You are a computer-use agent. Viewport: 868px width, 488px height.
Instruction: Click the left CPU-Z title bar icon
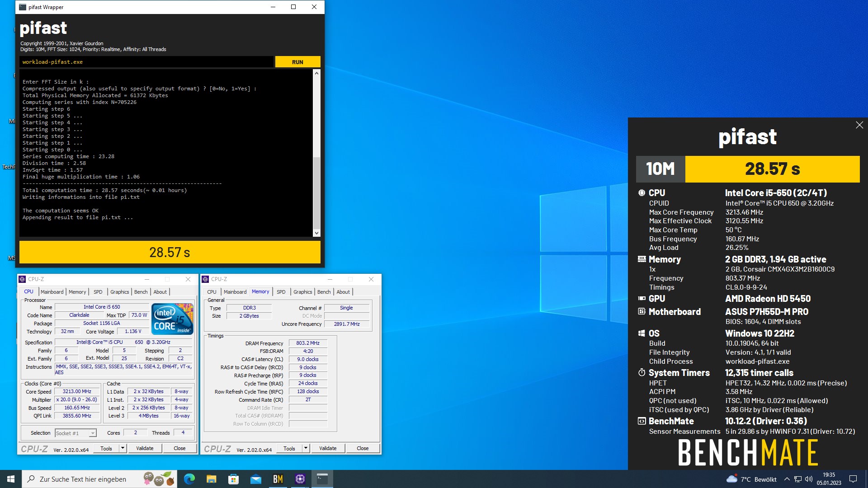click(x=22, y=279)
